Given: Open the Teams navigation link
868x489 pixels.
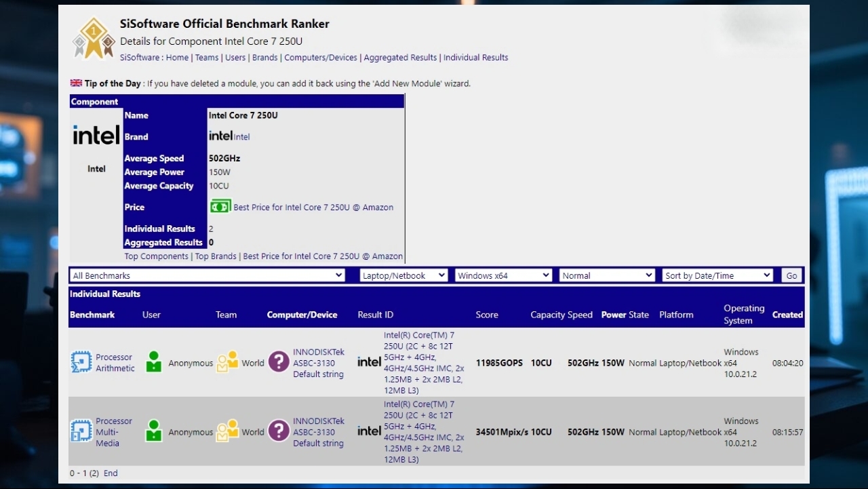Looking at the screenshot, I should [207, 58].
